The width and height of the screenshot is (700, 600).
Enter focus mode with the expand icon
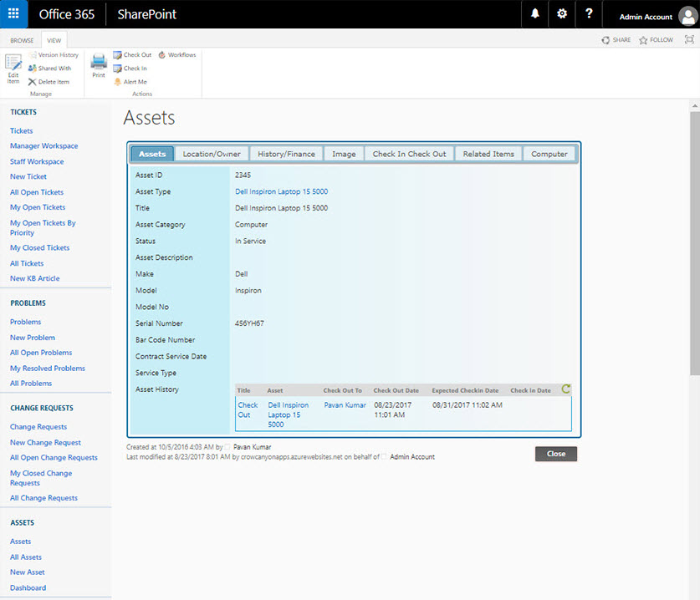689,39
